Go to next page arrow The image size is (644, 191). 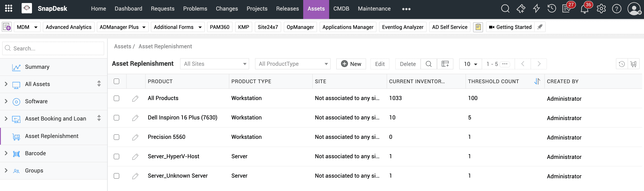tap(539, 64)
